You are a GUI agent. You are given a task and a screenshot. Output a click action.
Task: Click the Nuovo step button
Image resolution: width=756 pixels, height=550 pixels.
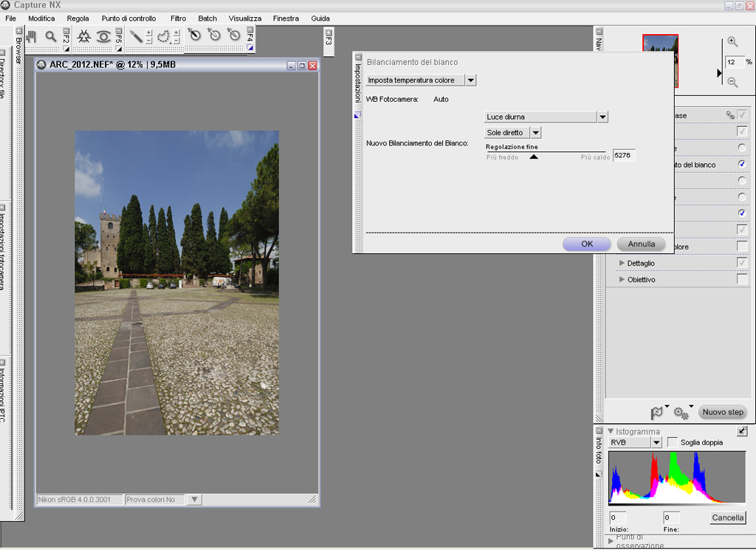coord(723,412)
